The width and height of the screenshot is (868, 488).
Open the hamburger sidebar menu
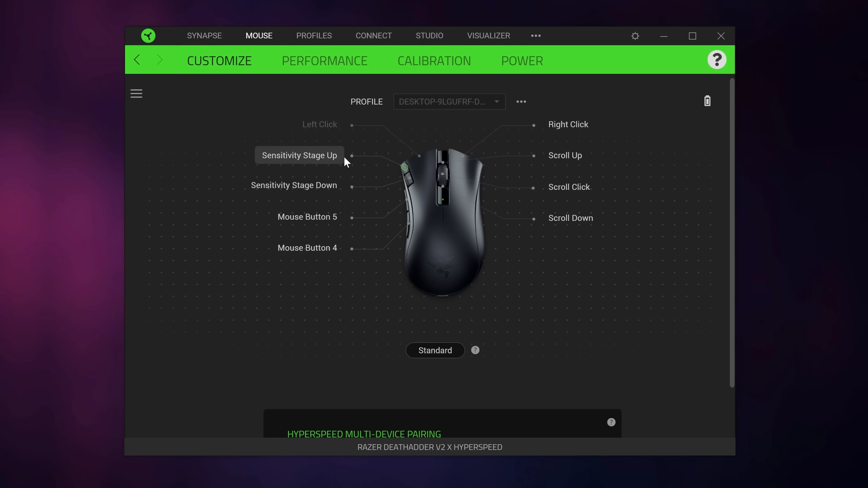click(137, 94)
